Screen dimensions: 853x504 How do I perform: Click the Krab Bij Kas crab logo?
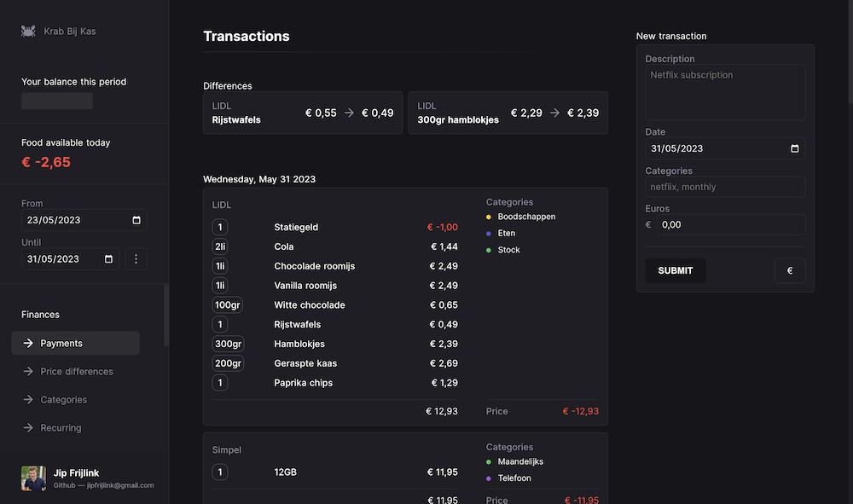tap(28, 31)
